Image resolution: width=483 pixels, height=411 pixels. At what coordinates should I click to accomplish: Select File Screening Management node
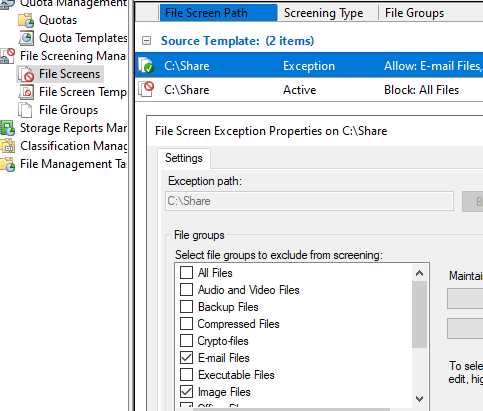point(73,56)
